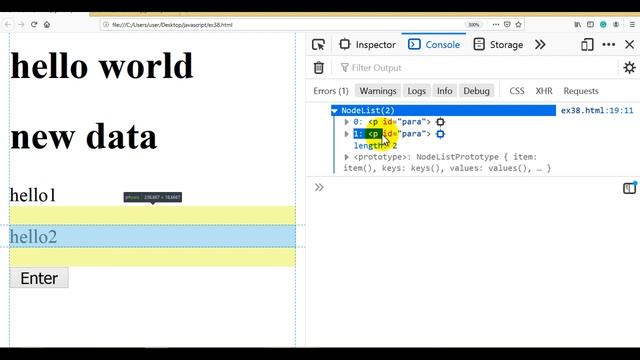Screen dimensions: 640x360
Task: Expand the <prototype> NodeListPrototype entry
Action: pos(347,157)
